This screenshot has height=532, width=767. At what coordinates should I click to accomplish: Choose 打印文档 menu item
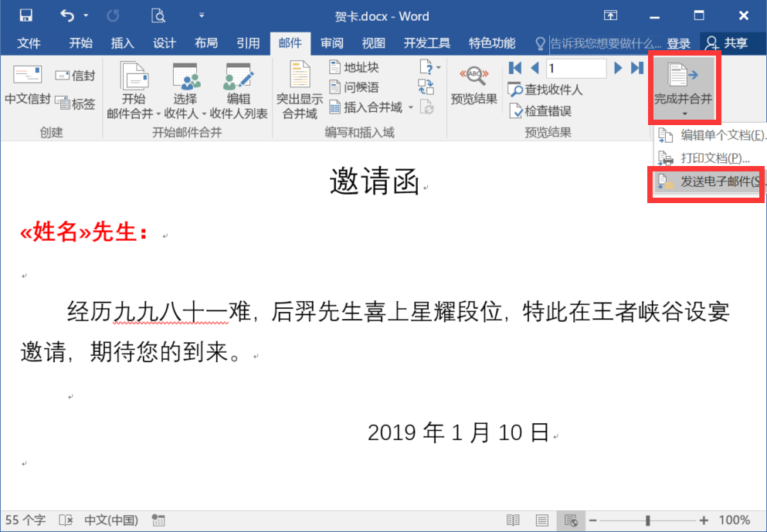coord(711,158)
